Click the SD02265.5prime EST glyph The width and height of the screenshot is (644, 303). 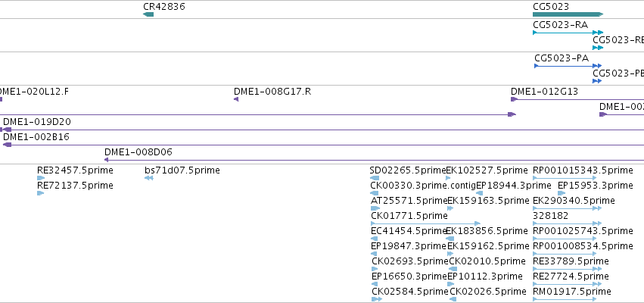click(x=375, y=178)
